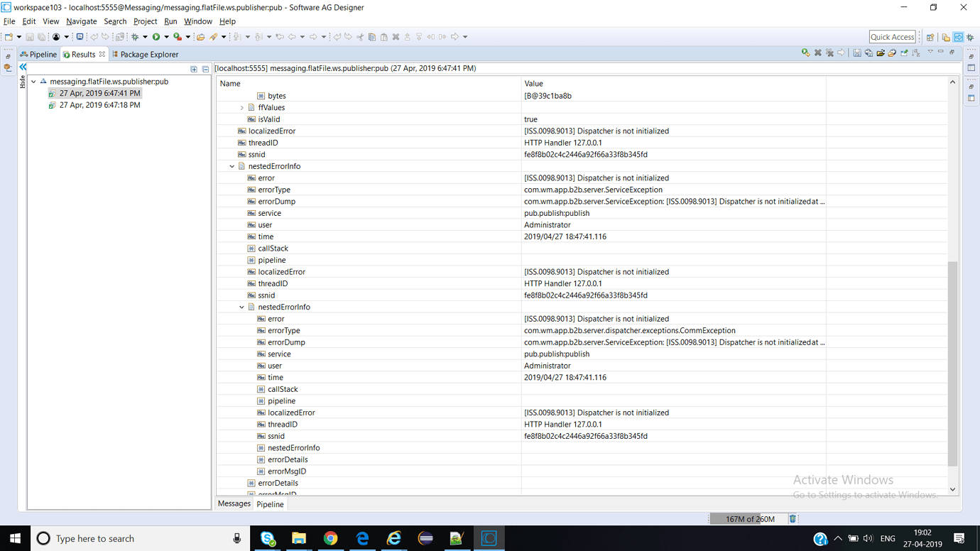Open Results view menu triangle
The height and width of the screenshot is (551, 980).
click(930, 52)
